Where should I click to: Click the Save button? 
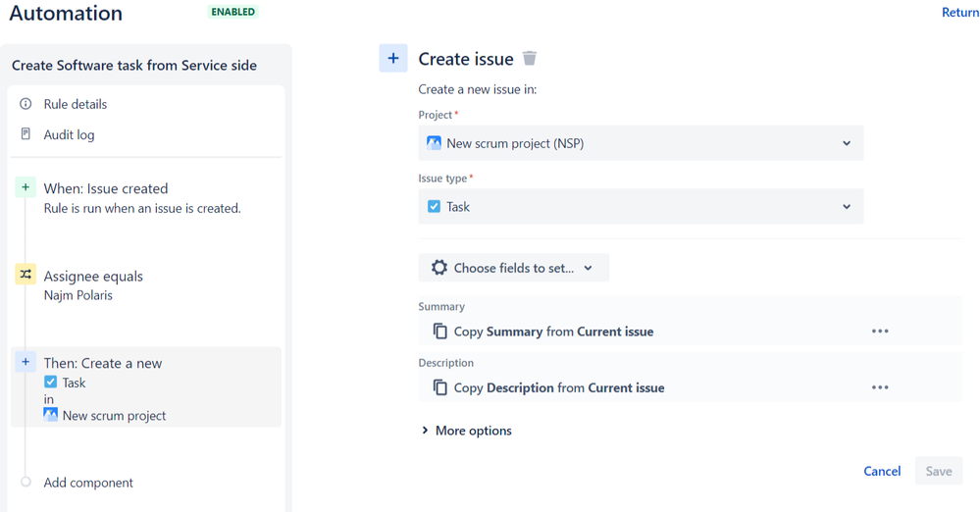coord(939,471)
